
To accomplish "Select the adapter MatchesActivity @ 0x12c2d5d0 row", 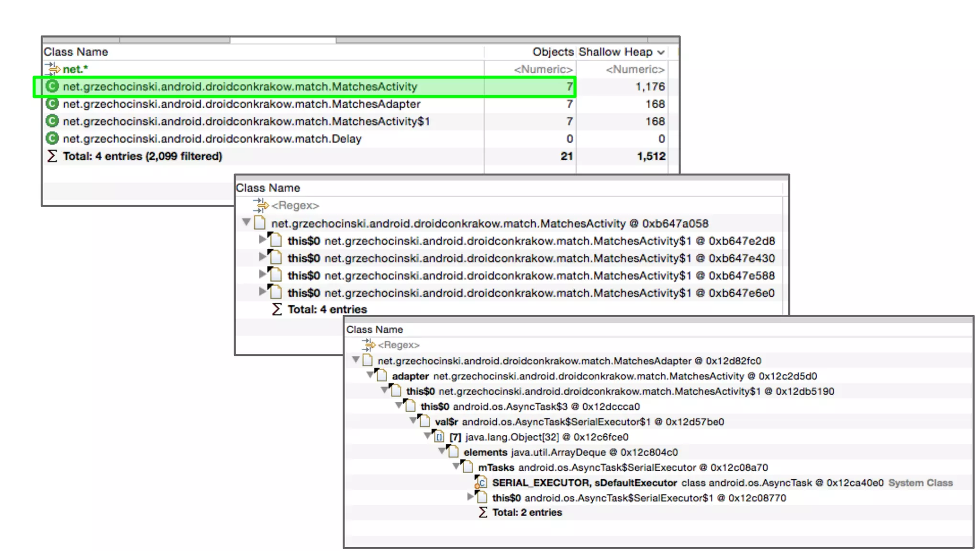I will click(x=604, y=376).
